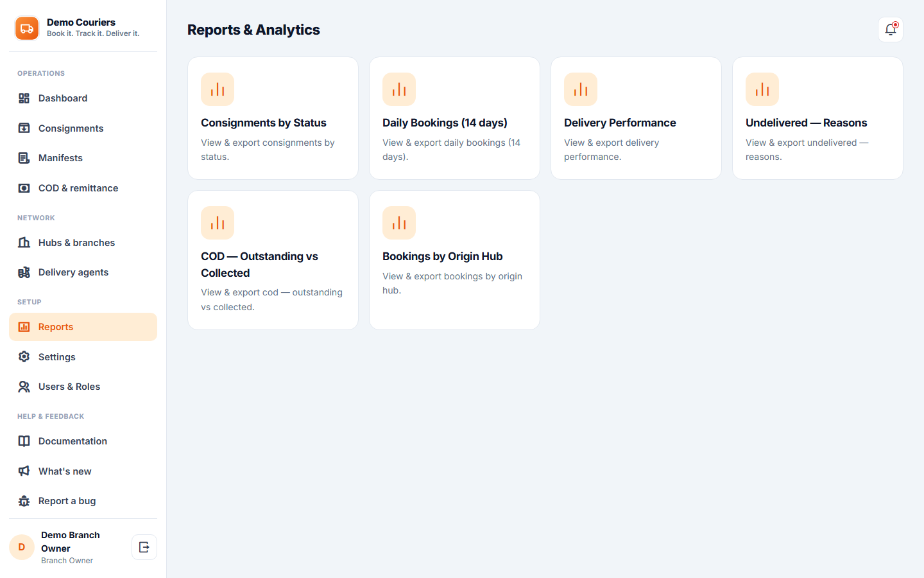
Task: Click the Documentation book icon
Action: tap(24, 441)
